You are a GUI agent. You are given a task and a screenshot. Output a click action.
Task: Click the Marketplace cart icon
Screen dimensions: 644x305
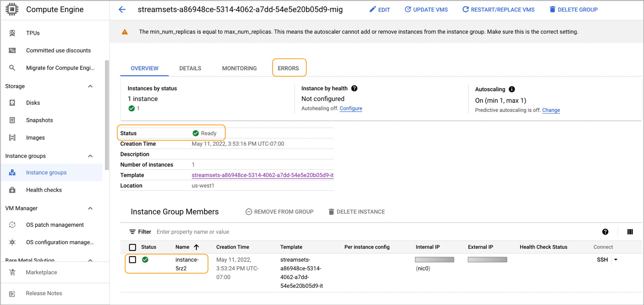pyautogui.click(x=12, y=272)
